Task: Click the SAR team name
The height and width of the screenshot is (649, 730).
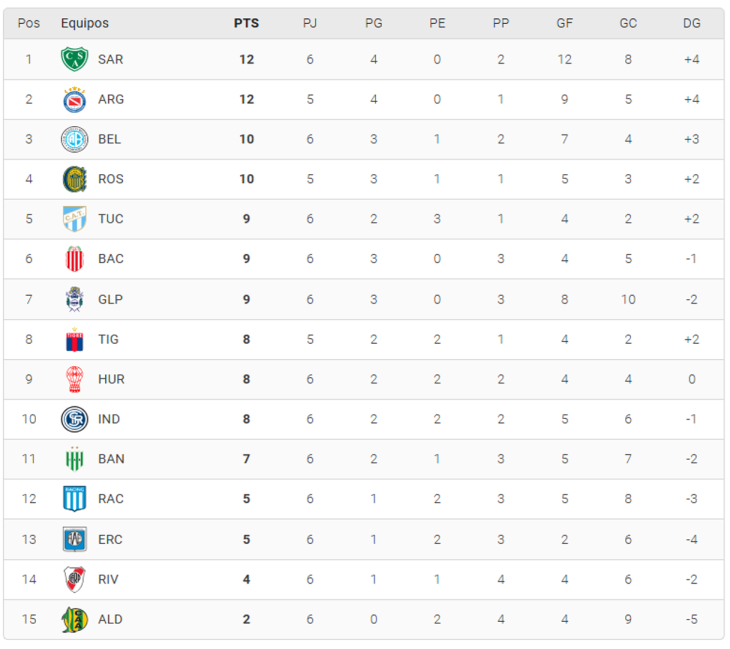Action: tap(111, 60)
